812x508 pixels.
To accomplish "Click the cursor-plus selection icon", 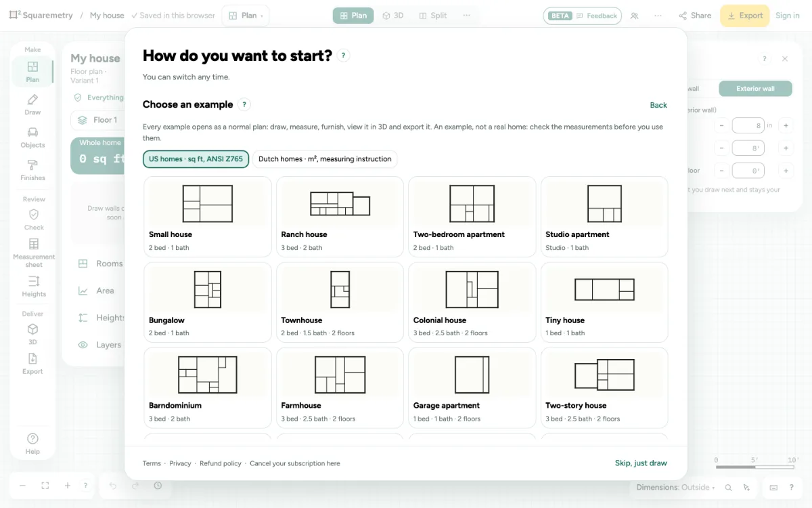I will point(746,487).
